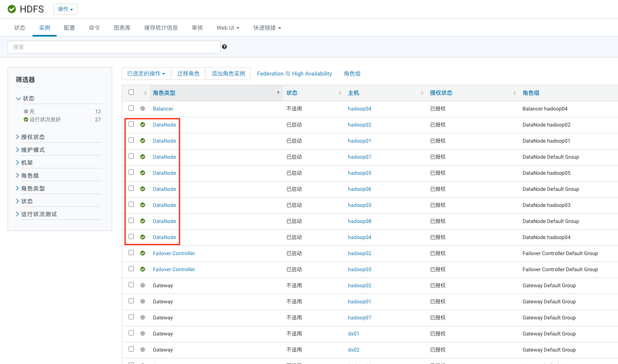
Task: Open host link hadoop08
Action: pos(360,221)
